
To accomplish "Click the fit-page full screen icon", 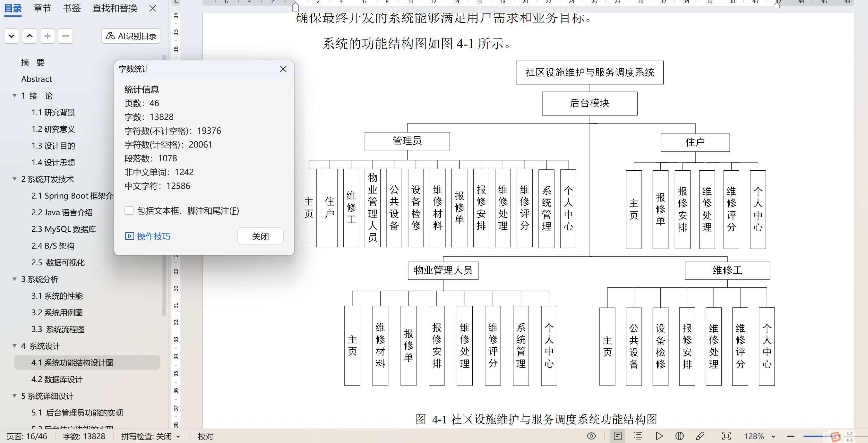I will coord(726,436).
